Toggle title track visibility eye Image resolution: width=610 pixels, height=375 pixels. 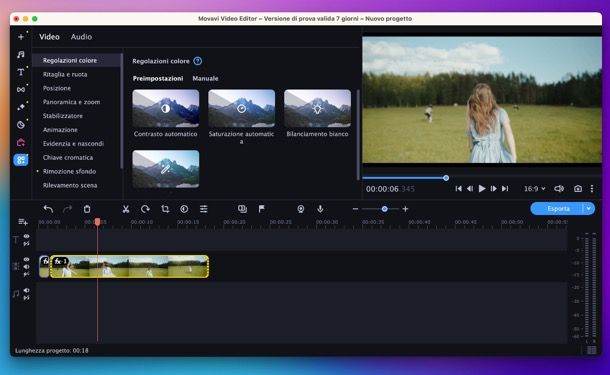[26, 236]
